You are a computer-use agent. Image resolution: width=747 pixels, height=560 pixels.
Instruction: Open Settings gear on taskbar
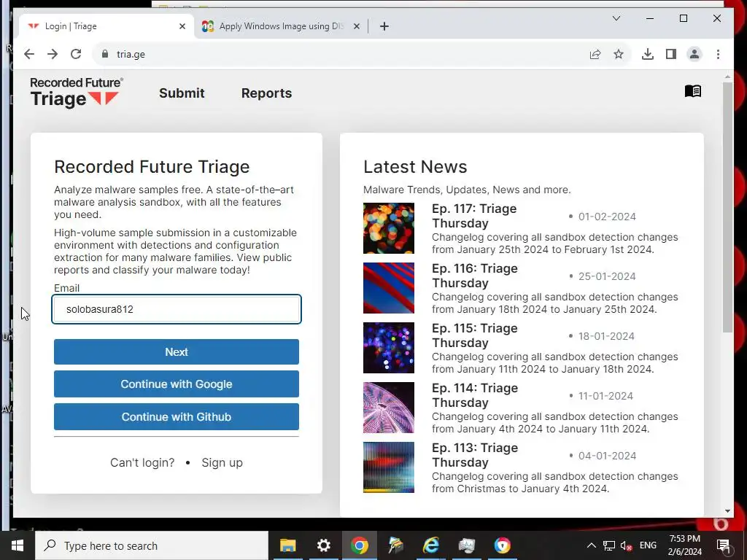click(x=323, y=545)
